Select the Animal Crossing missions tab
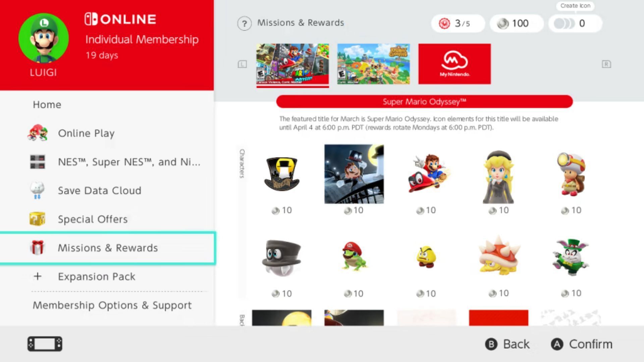Screen dimensions: 644x362 (x=373, y=64)
